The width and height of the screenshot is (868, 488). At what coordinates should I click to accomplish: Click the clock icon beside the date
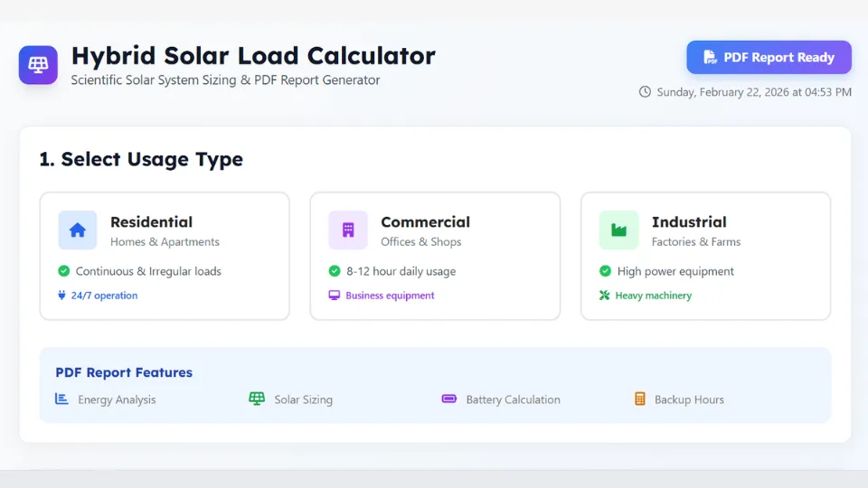[645, 91]
